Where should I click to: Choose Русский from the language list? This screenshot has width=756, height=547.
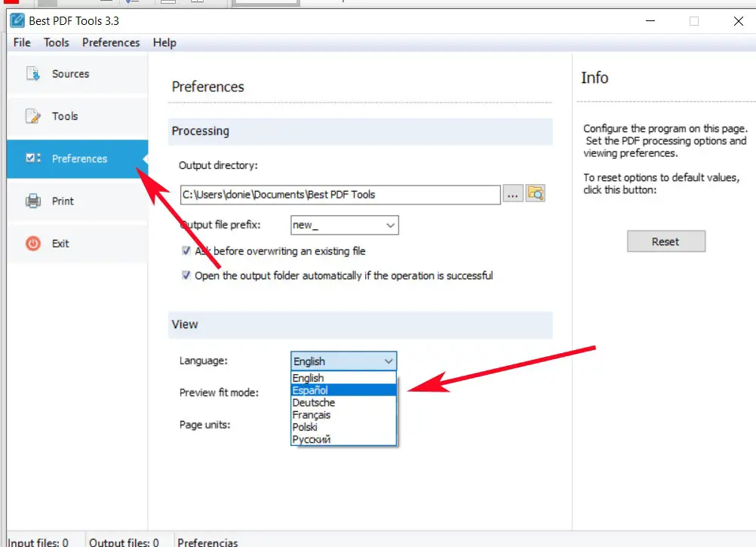pos(343,439)
